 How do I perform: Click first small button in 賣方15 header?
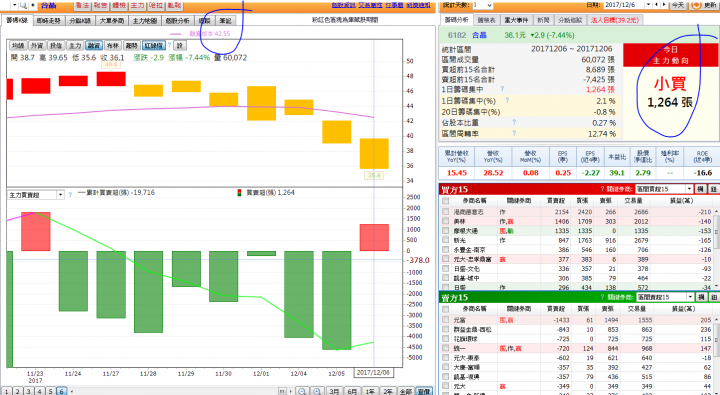tap(701, 297)
